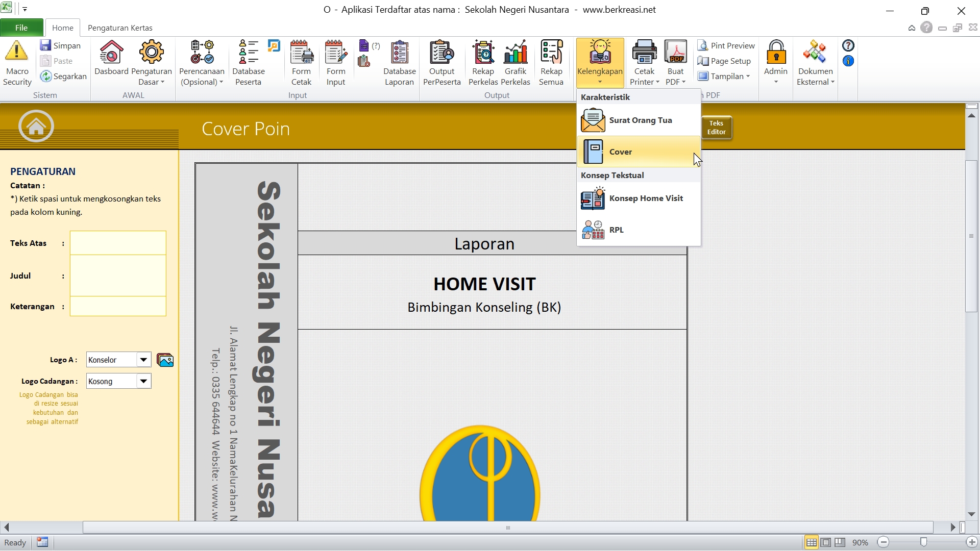
Task: Switch to Page Layout view in status bar
Action: coord(826,542)
